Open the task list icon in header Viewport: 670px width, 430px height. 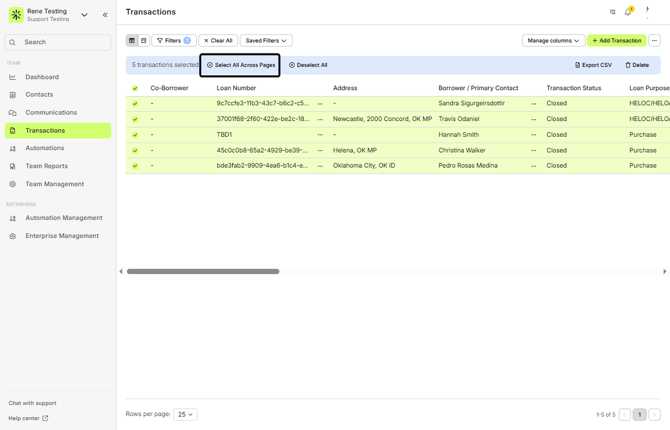(x=612, y=12)
